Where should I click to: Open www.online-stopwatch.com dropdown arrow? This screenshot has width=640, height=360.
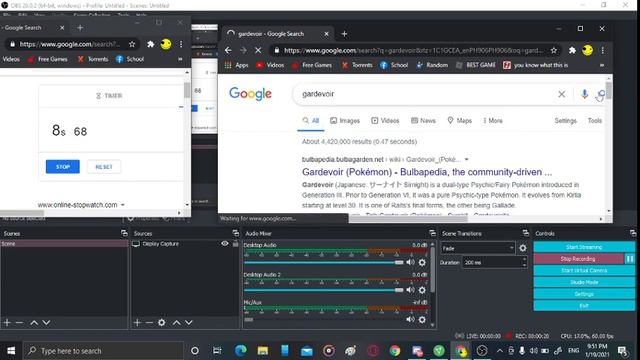pos(122,205)
